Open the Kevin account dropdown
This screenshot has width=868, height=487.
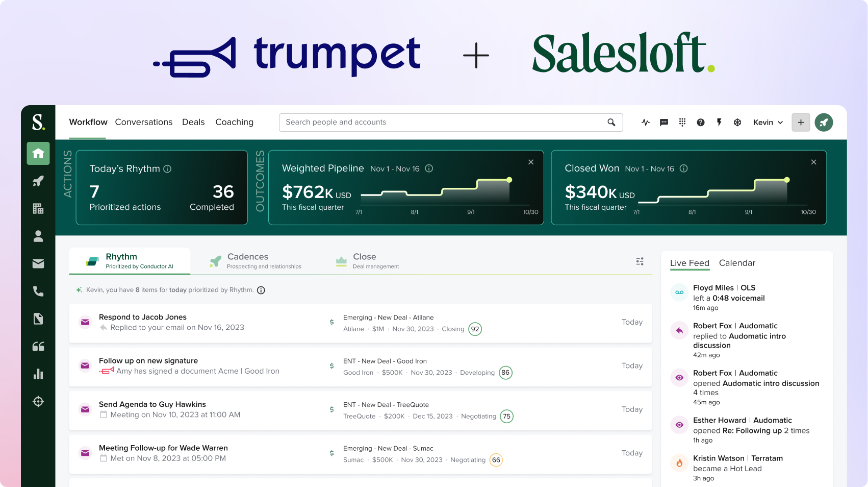click(x=768, y=122)
